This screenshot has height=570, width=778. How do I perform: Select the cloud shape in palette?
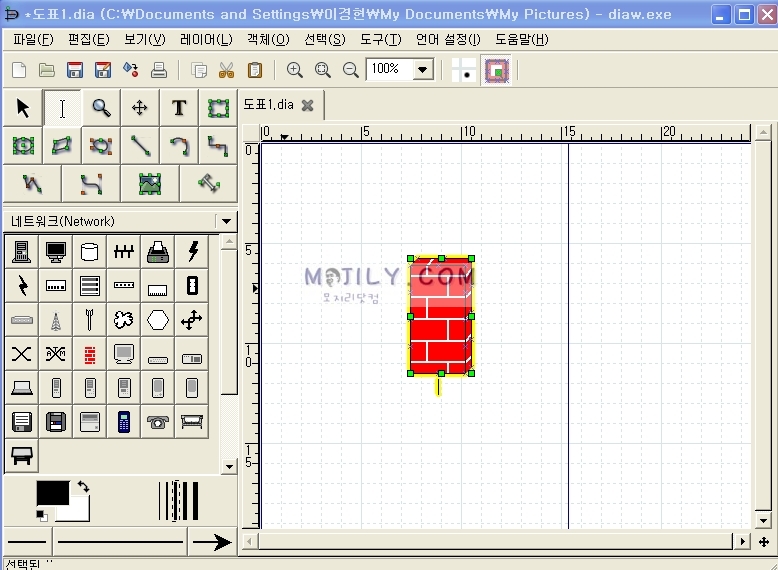(124, 320)
